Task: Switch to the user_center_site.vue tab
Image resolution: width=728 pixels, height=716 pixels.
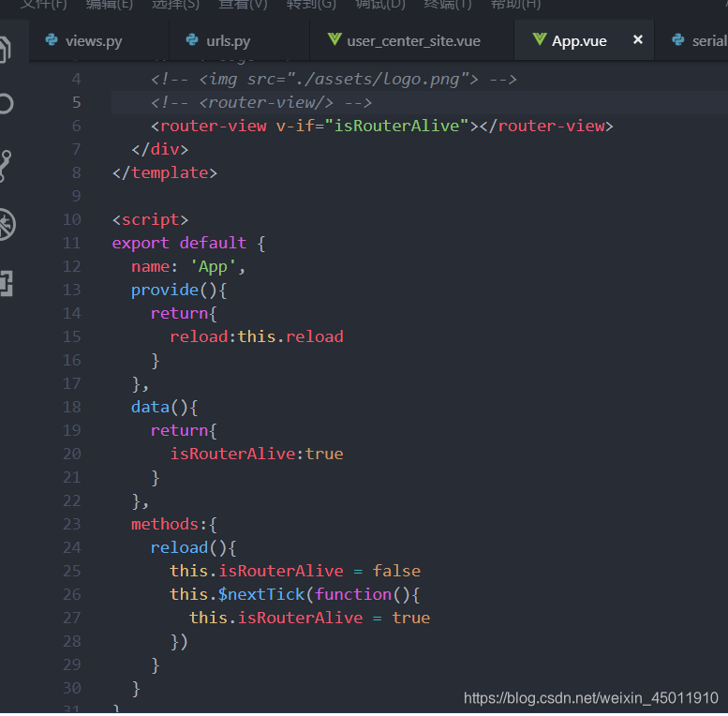Action: pyautogui.click(x=411, y=41)
